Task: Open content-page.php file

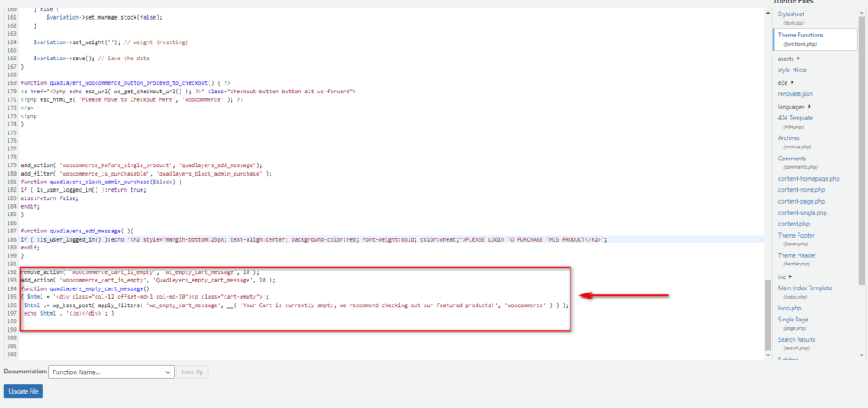Action: (x=801, y=202)
